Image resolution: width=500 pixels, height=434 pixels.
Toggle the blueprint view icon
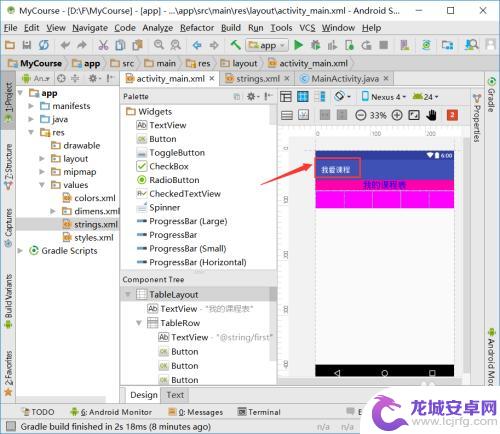point(303,97)
